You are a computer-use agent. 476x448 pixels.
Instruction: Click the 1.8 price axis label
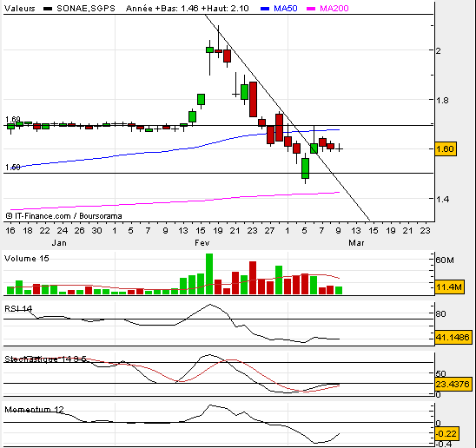pyautogui.click(x=442, y=100)
